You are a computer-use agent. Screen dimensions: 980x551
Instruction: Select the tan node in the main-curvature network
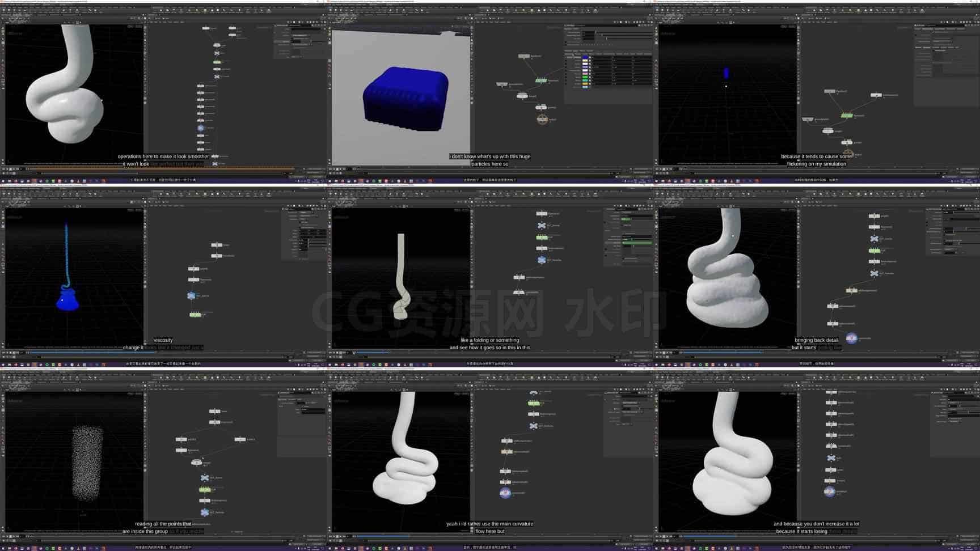point(506,452)
